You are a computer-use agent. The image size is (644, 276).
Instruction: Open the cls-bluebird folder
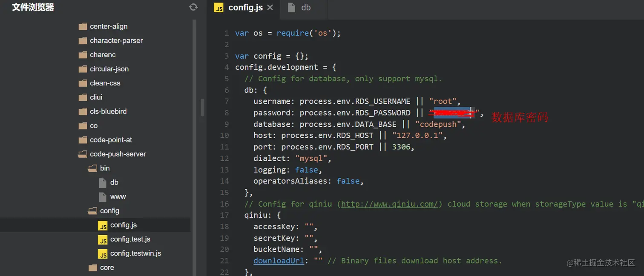tap(108, 111)
